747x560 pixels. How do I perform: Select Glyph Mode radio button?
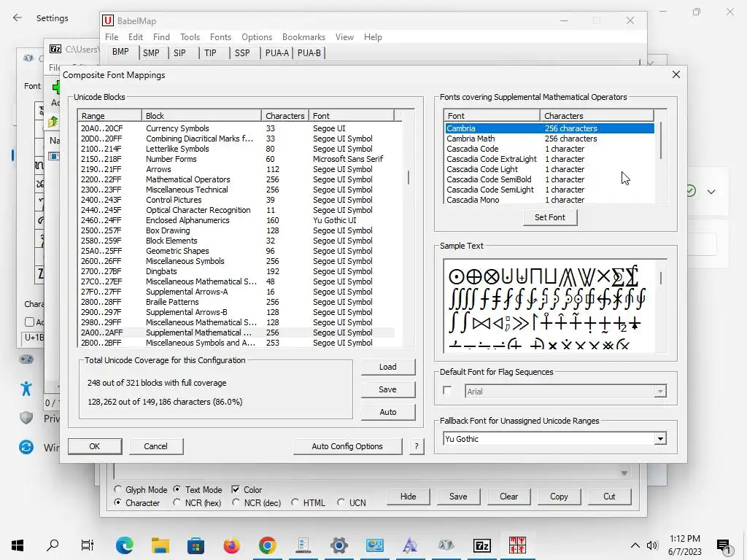[117, 489]
